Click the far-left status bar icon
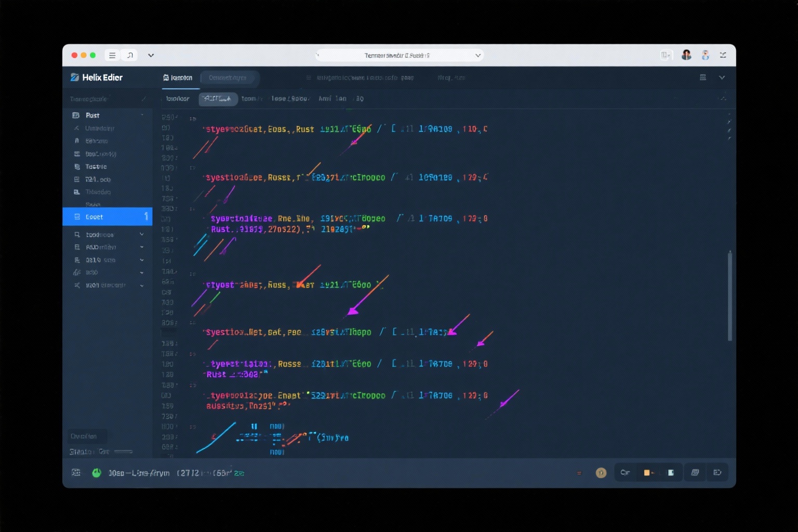Image resolution: width=798 pixels, height=532 pixels. pos(76,472)
